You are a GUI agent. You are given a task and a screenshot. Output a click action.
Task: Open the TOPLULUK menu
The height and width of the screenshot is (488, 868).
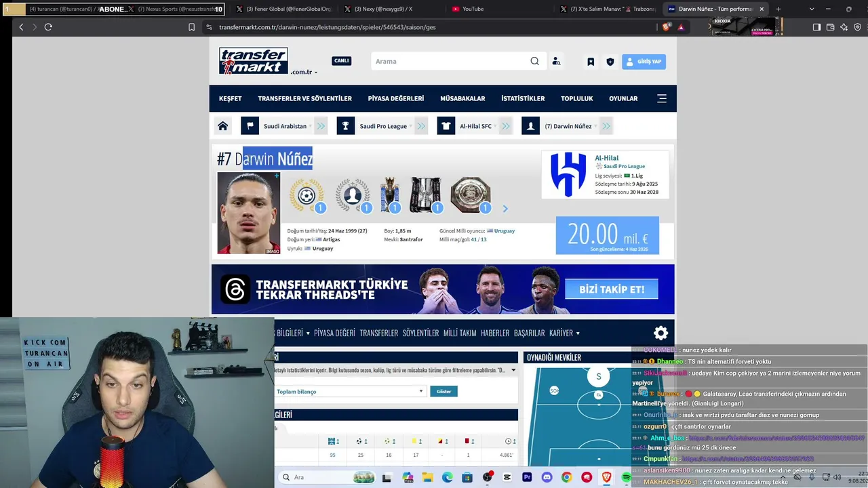pyautogui.click(x=576, y=98)
